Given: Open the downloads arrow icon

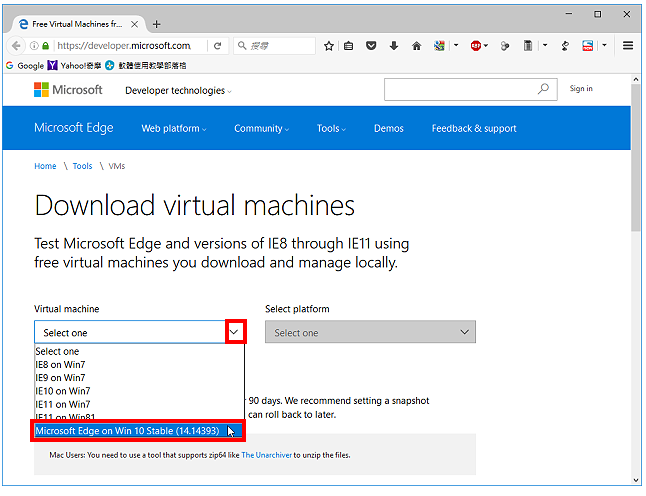Looking at the screenshot, I should [x=394, y=45].
